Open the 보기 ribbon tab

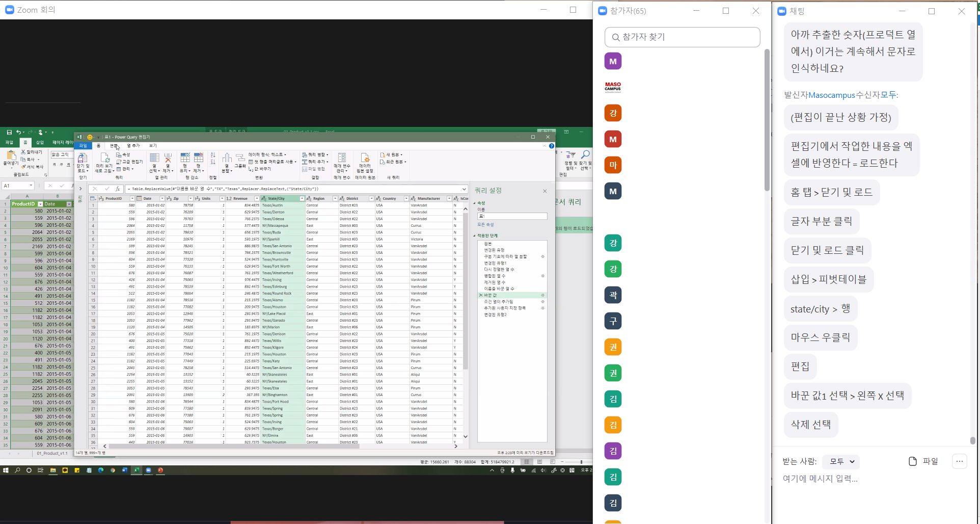[153, 146]
